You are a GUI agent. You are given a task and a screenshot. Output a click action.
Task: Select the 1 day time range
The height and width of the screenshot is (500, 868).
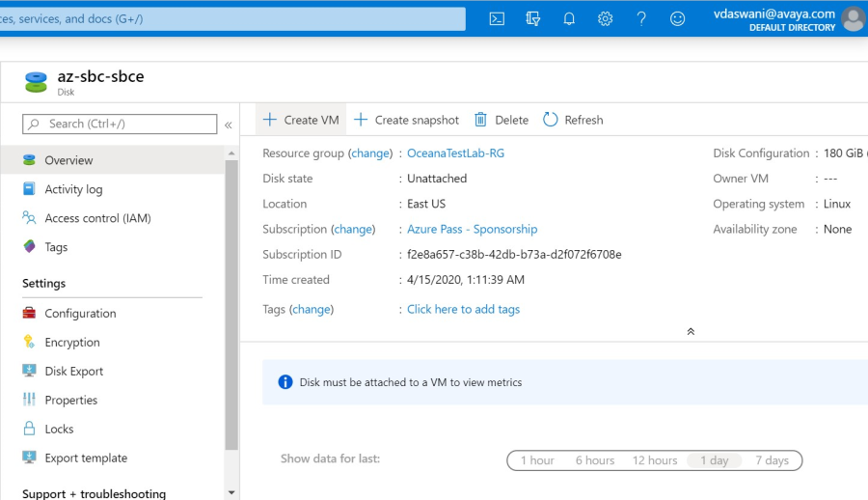click(714, 460)
